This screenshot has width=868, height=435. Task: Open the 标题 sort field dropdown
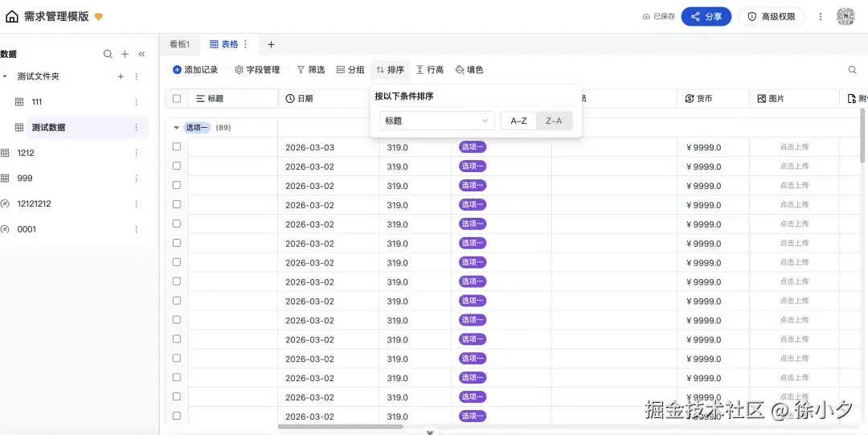(x=436, y=121)
